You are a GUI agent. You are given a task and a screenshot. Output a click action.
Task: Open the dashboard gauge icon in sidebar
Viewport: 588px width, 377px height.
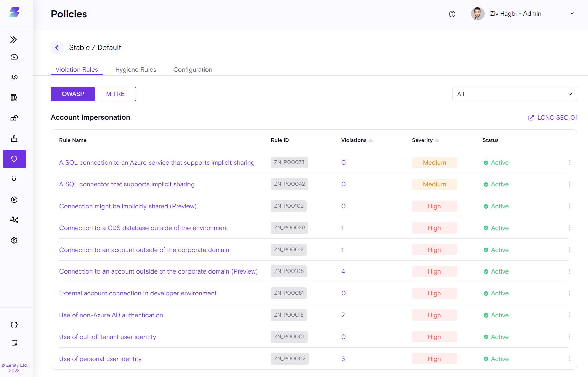pyautogui.click(x=14, y=57)
